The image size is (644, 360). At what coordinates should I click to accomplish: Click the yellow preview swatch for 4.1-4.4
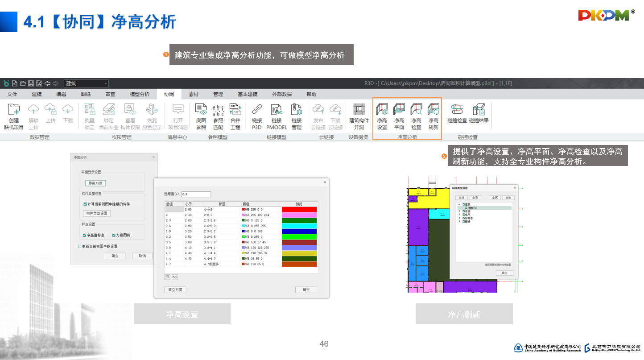(x=299, y=253)
